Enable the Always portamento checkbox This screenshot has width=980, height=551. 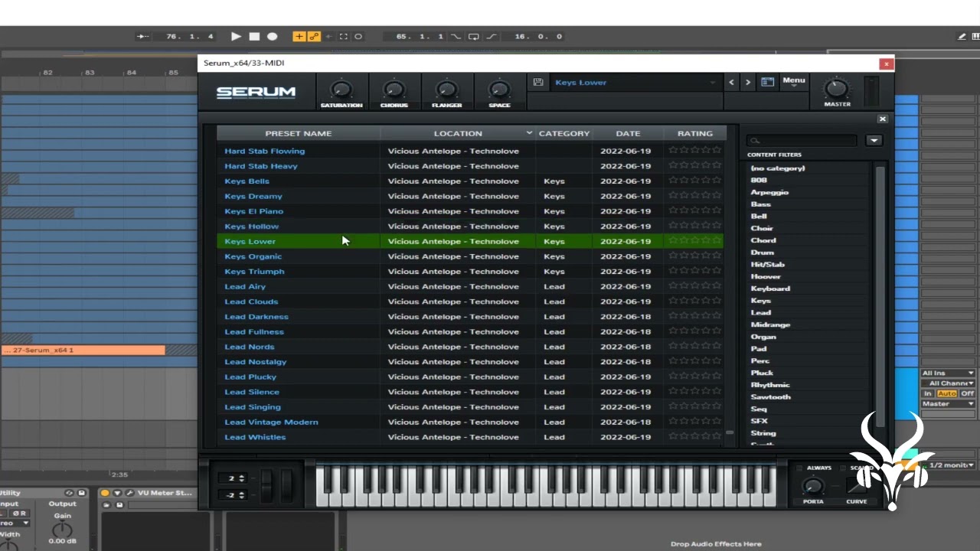click(799, 468)
